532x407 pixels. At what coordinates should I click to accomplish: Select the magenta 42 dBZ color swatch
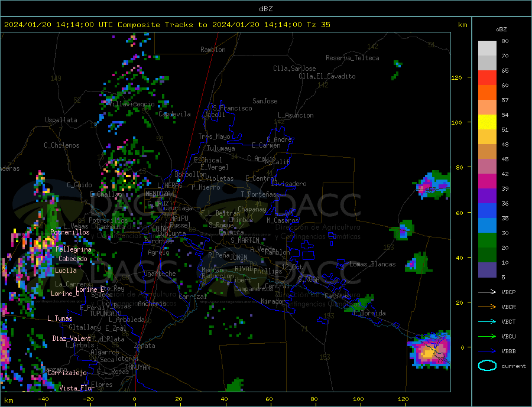[x=487, y=181]
